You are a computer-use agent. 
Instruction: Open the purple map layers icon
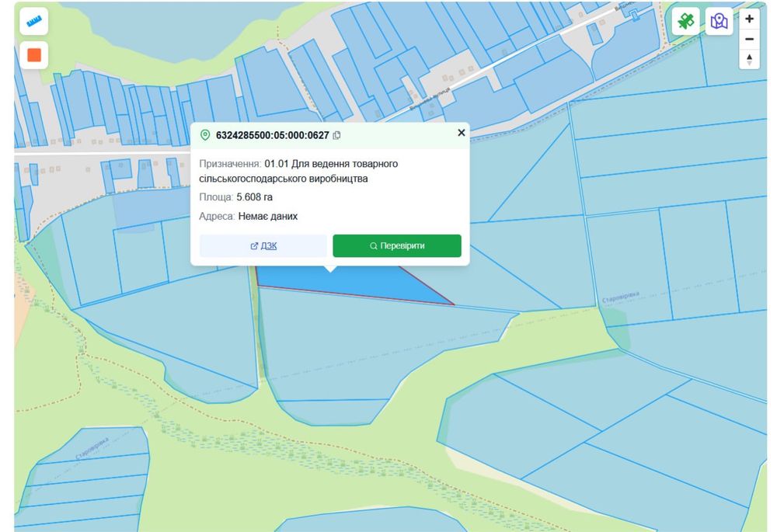click(x=719, y=21)
